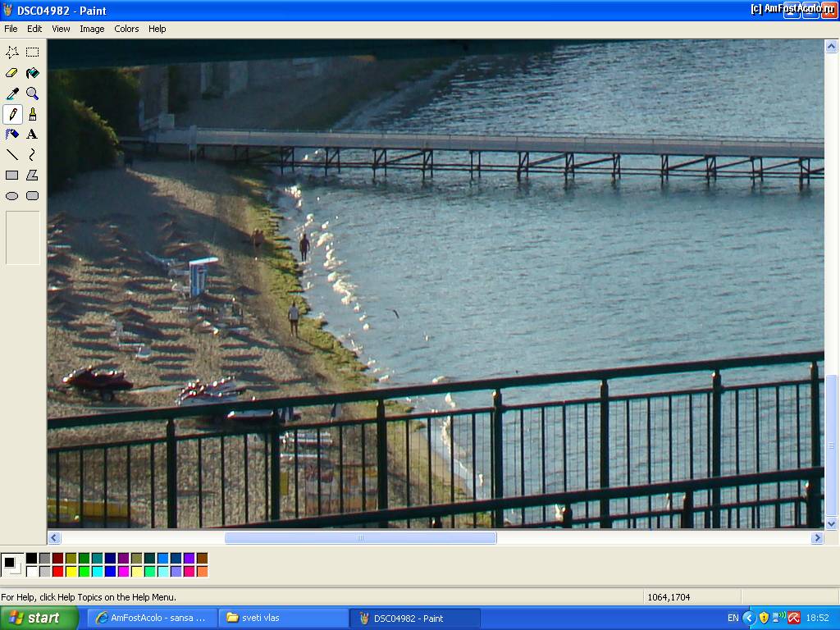
Task: Click vertical scrollbar down arrow
Action: tap(832, 523)
